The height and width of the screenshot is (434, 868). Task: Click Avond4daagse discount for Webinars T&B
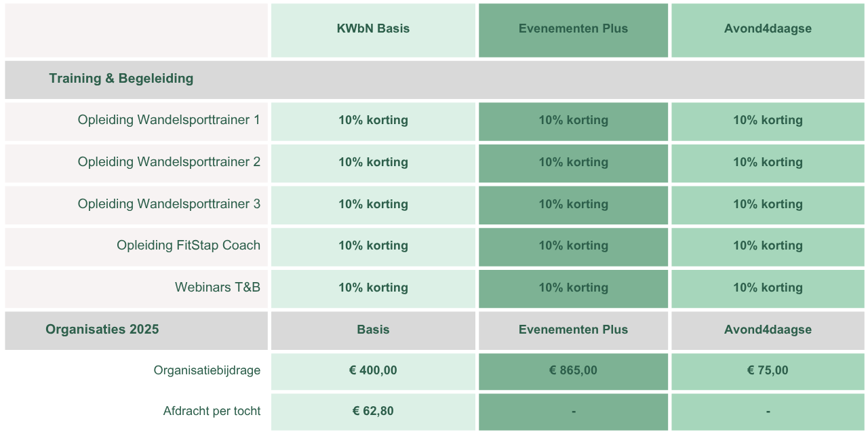tap(768, 288)
